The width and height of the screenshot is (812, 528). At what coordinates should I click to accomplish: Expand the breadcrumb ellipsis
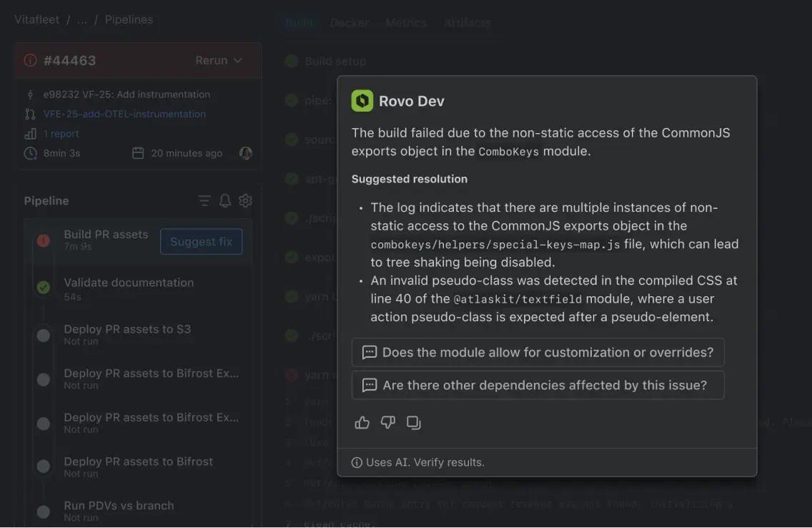pos(82,20)
